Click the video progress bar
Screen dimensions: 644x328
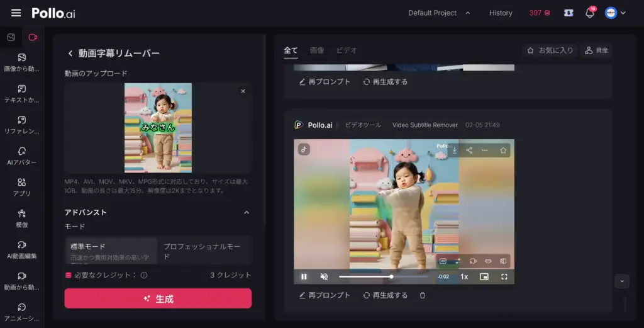tap(384, 276)
